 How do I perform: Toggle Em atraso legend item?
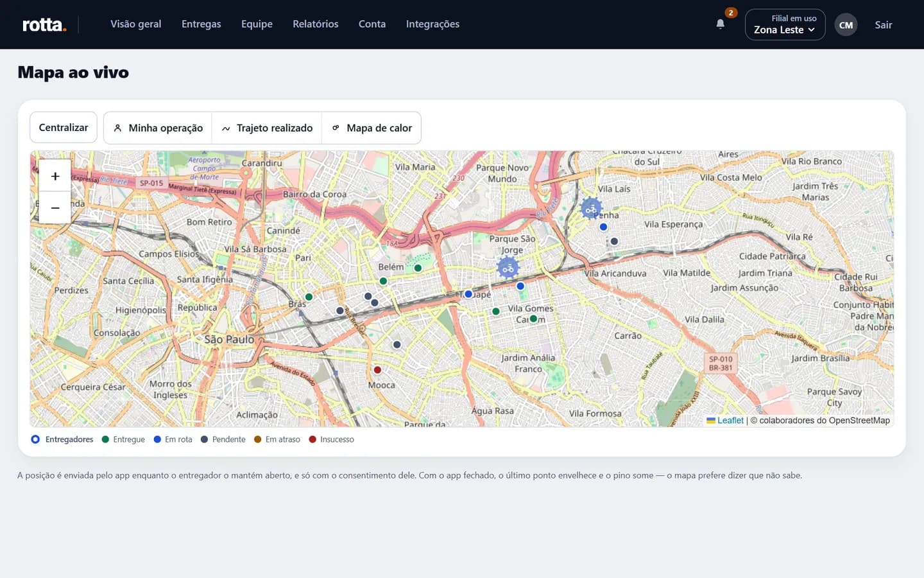tap(277, 439)
